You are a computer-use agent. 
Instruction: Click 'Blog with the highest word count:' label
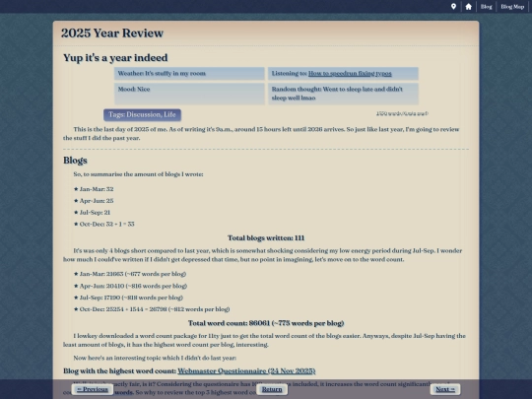tap(120, 370)
